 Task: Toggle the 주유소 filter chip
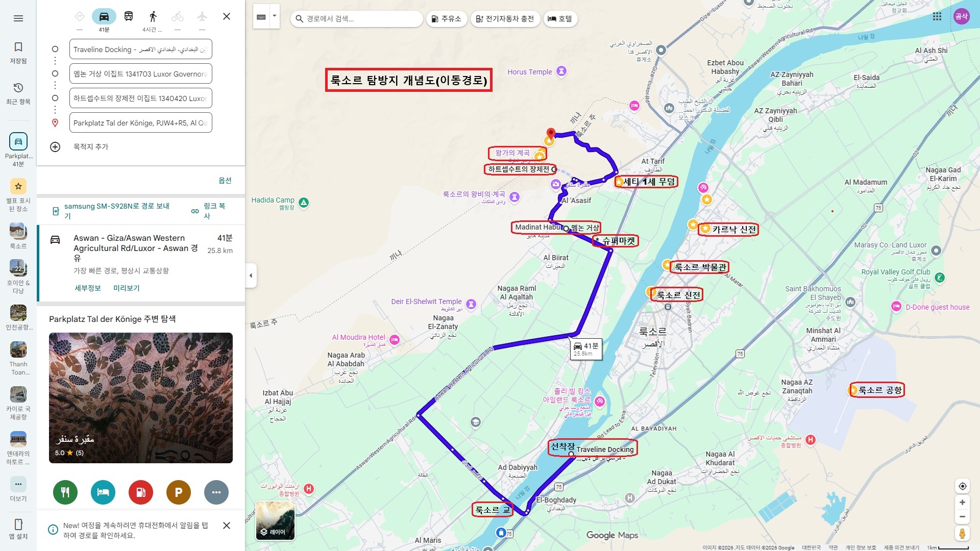click(x=446, y=19)
